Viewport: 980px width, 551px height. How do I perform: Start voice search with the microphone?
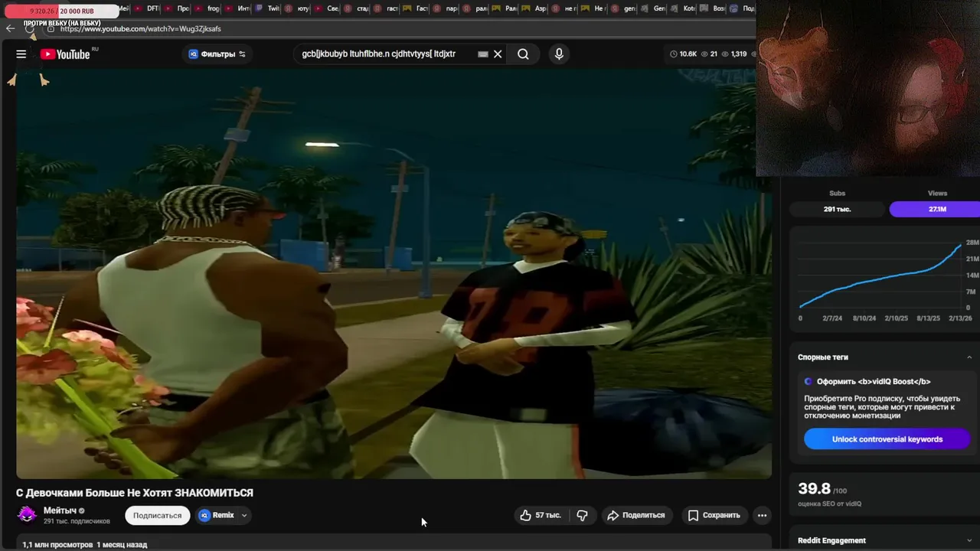click(559, 54)
